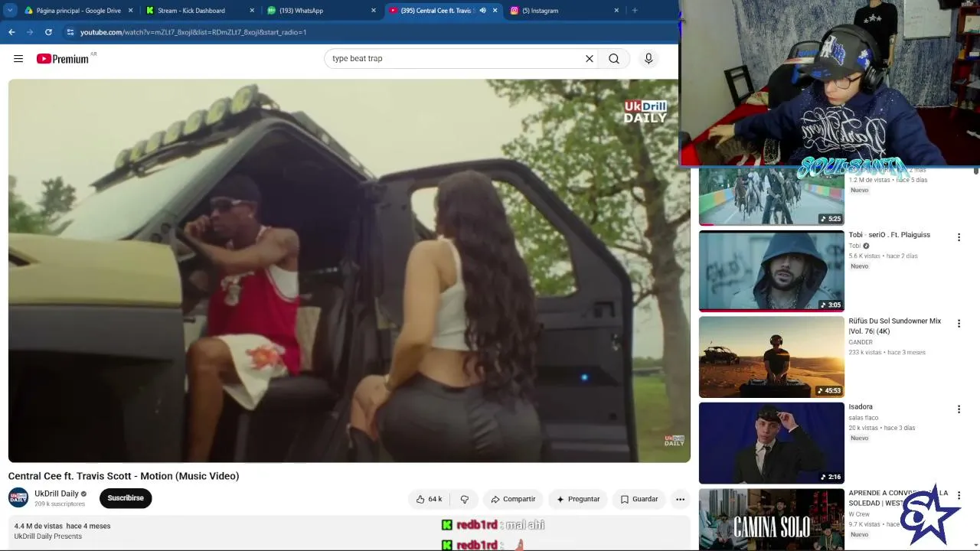Open options for Rüfüs Du Sol Sundowner Mix

959,324
